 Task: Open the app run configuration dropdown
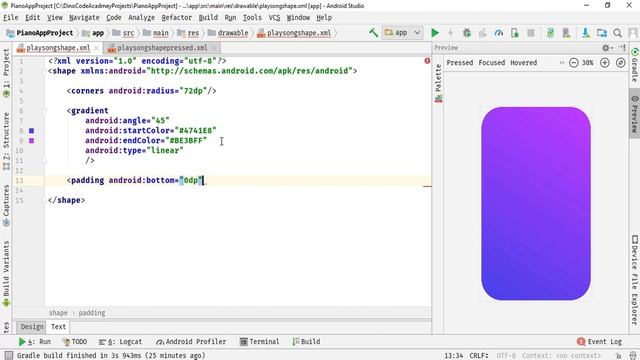point(402,33)
